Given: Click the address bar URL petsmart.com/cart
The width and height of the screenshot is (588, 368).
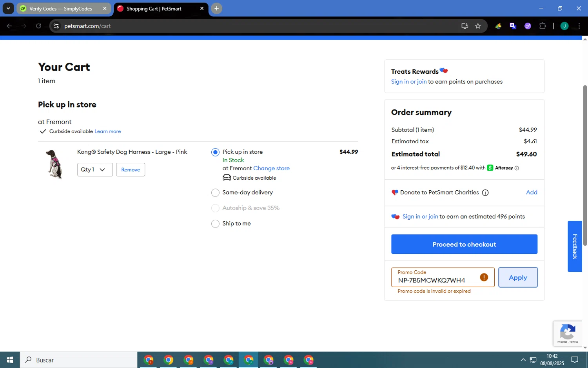Looking at the screenshot, I should (x=87, y=26).
